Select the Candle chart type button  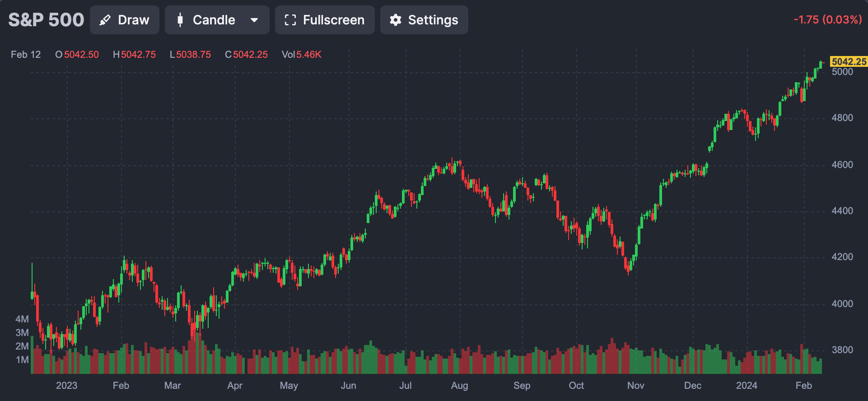pyautogui.click(x=217, y=20)
